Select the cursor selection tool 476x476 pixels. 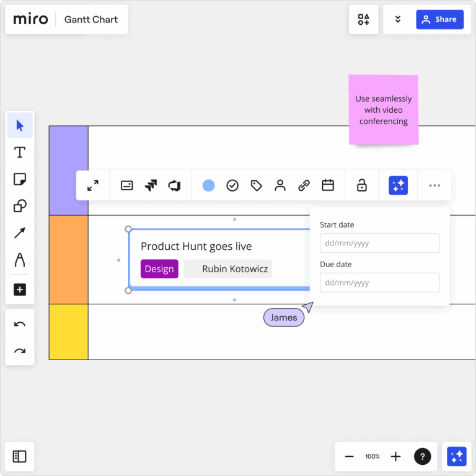click(20, 125)
